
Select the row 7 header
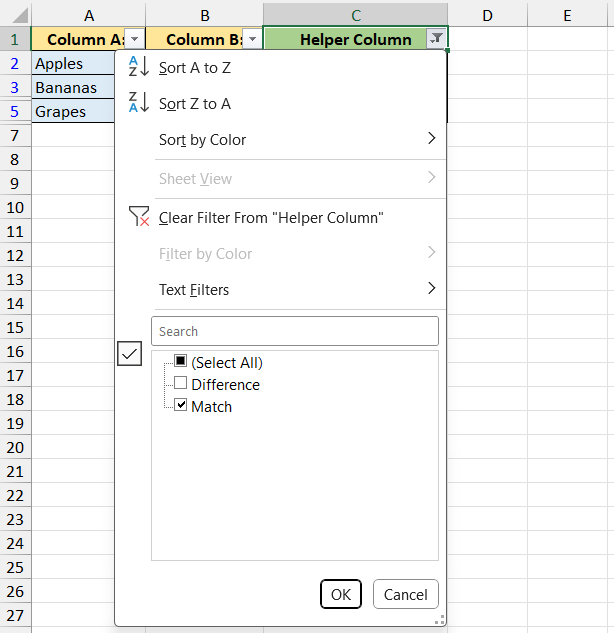(15, 136)
